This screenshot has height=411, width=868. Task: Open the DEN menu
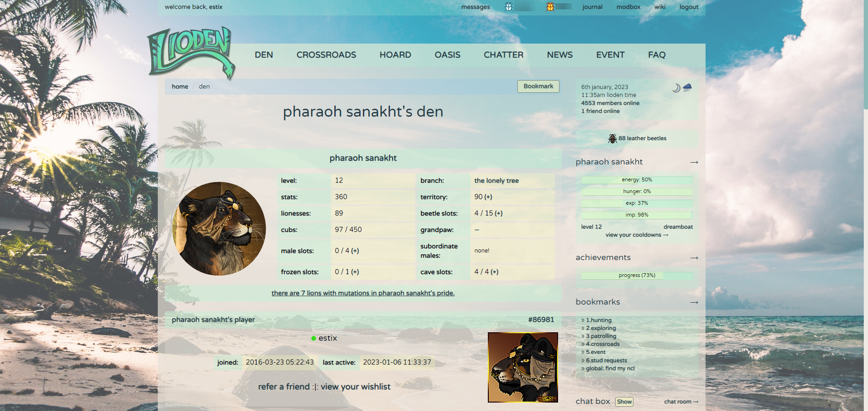264,55
